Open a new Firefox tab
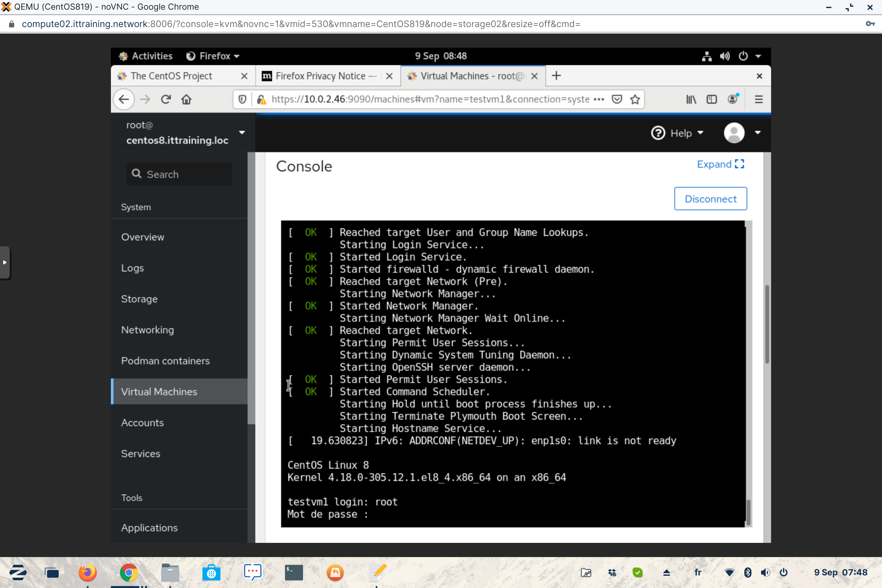The image size is (882, 588). [x=556, y=76]
